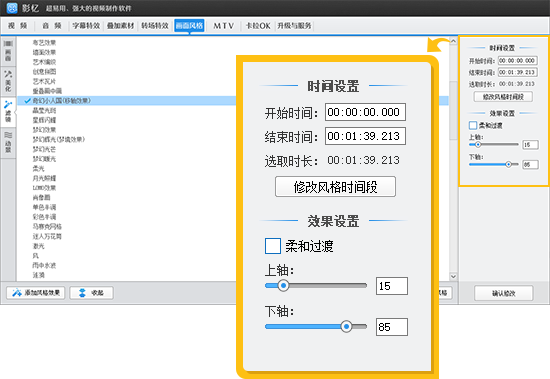Screen dimensions: 550x379
Task: Open the 升级与服务 tab
Action: 294,26
